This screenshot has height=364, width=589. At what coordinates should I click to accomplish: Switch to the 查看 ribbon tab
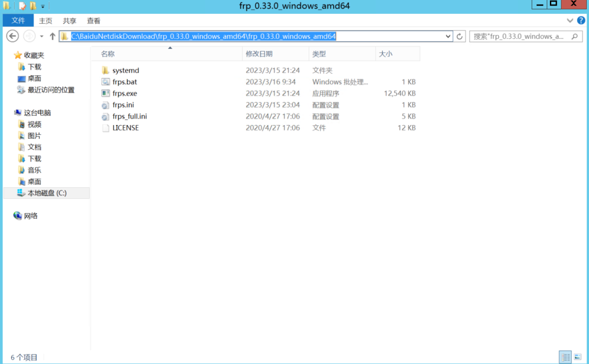(x=93, y=21)
